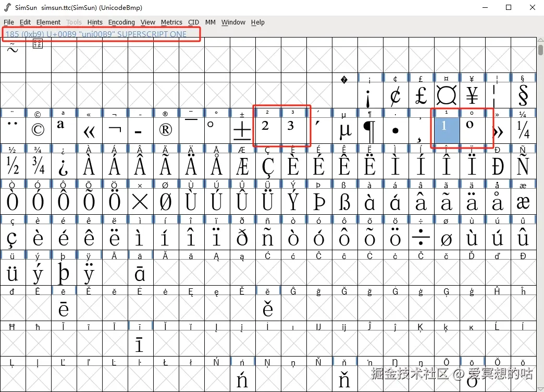This screenshot has width=544, height=392.
Task: Click the scrollbar up arrow
Action: [x=540, y=40]
